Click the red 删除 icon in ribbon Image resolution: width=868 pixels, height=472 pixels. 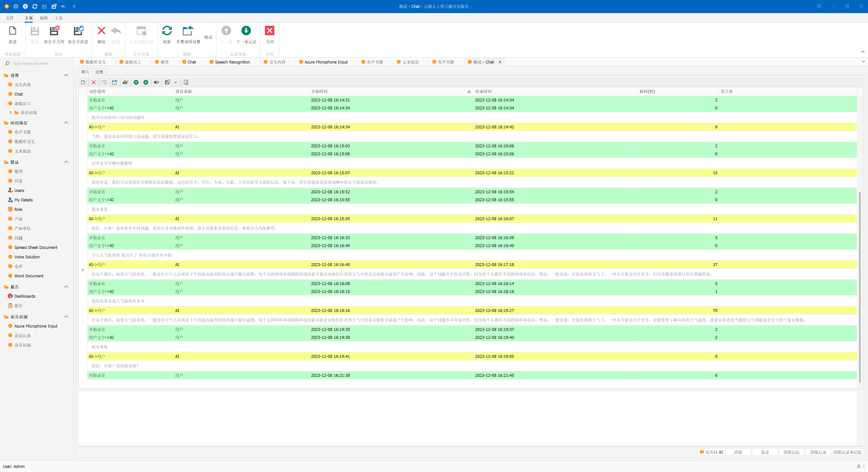coord(101,31)
